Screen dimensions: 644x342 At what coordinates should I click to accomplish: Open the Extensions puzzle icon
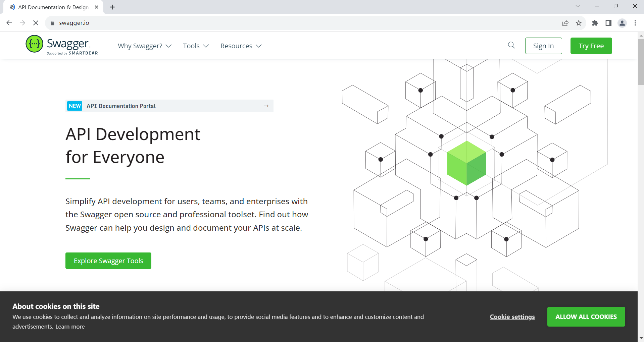595,23
